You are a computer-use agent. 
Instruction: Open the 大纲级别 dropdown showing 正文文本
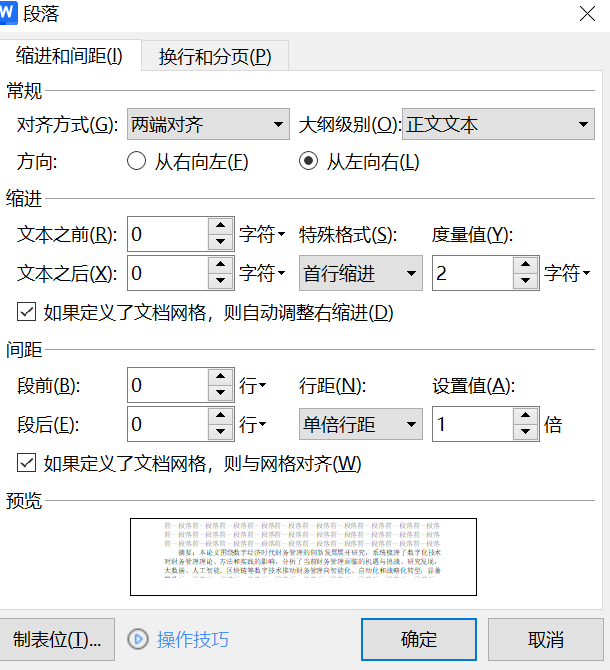(498, 124)
